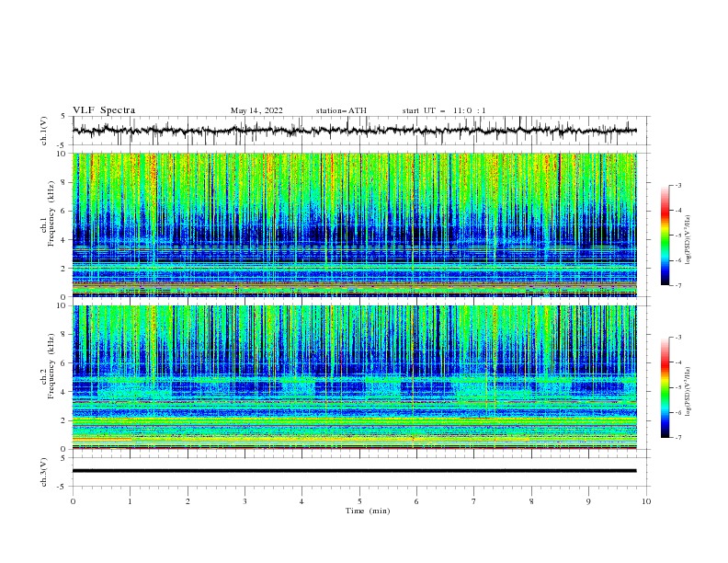Viewport: 728px width, 563px height.
Task: Click the ch.2 spectrogram color bar
Action: coord(665,387)
